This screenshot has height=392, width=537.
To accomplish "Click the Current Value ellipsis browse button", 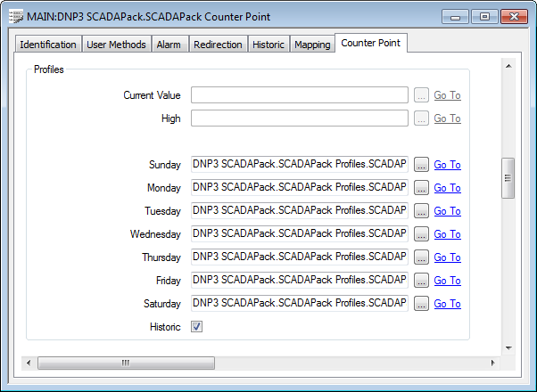I will tap(421, 95).
